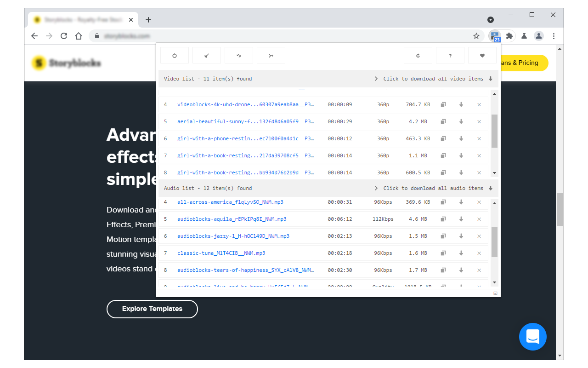Click the heart favorite icon
The image size is (588, 368).
click(x=482, y=55)
